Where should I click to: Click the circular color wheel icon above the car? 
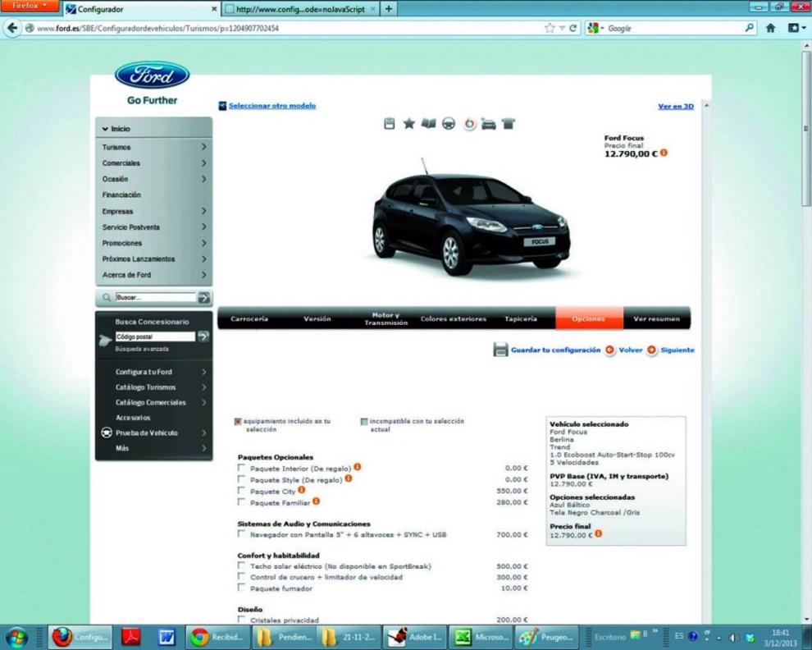coord(469,125)
